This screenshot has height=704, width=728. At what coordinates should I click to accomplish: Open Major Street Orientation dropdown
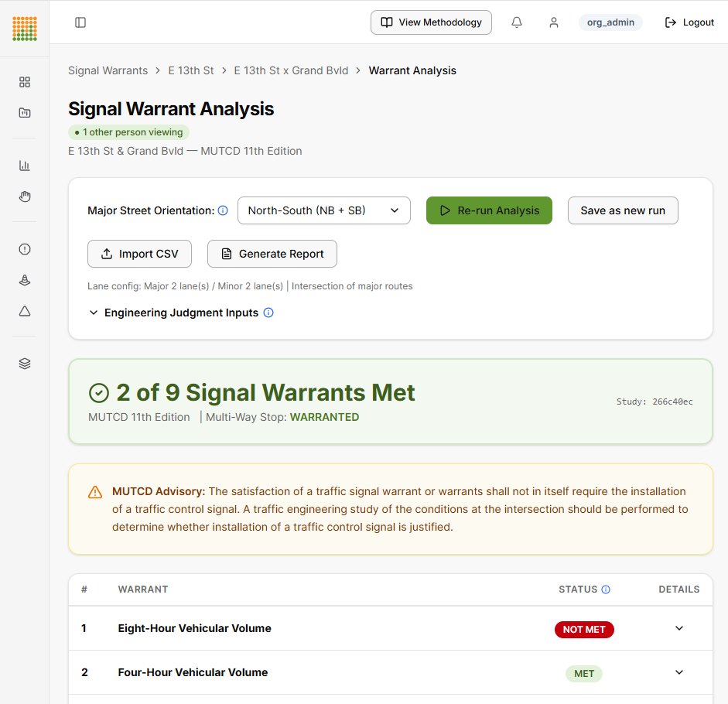click(x=323, y=210)
